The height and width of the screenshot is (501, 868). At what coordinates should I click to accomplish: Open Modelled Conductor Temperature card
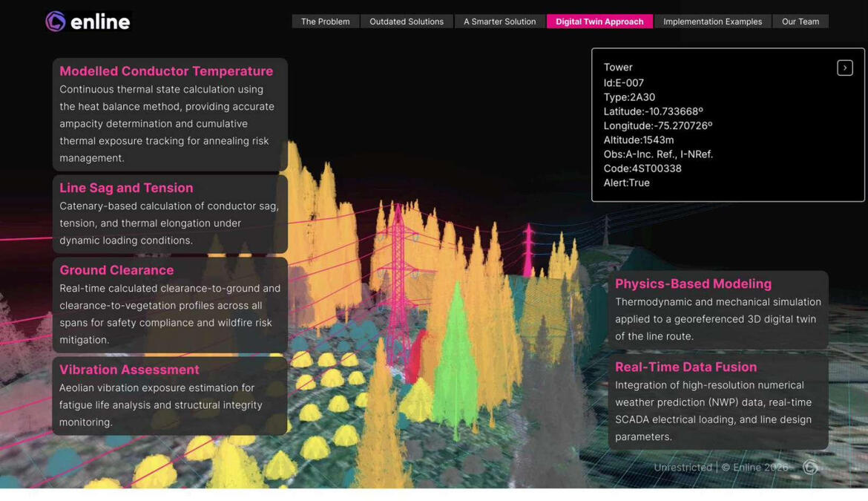click(170, 114)
